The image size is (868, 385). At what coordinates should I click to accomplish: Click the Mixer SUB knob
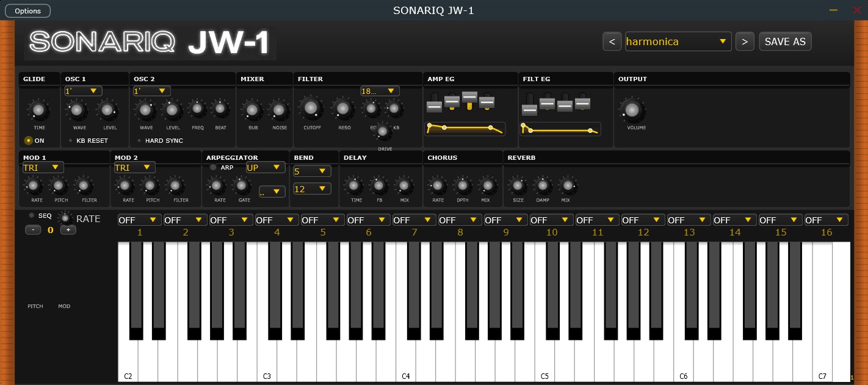pyautogui.click(x=251, y=110)
